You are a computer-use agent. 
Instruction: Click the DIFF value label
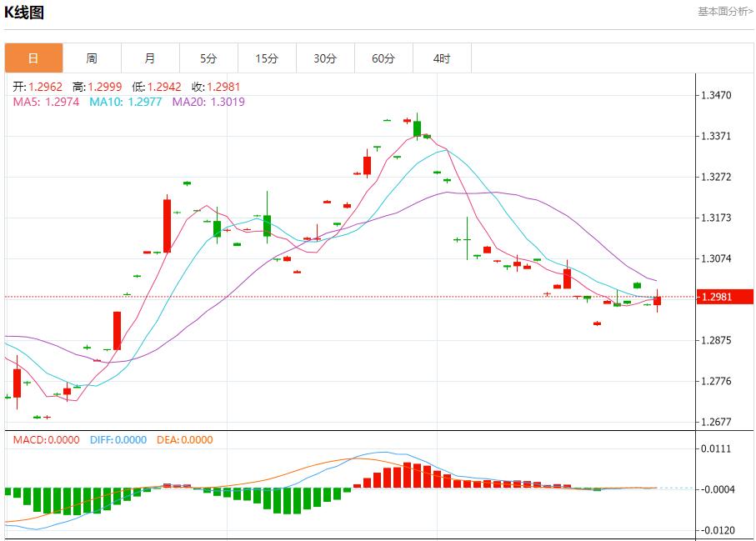(118, 439)
